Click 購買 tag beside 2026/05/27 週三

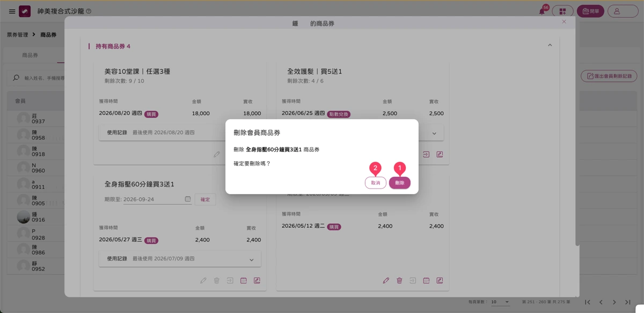(x=151, y=240)
